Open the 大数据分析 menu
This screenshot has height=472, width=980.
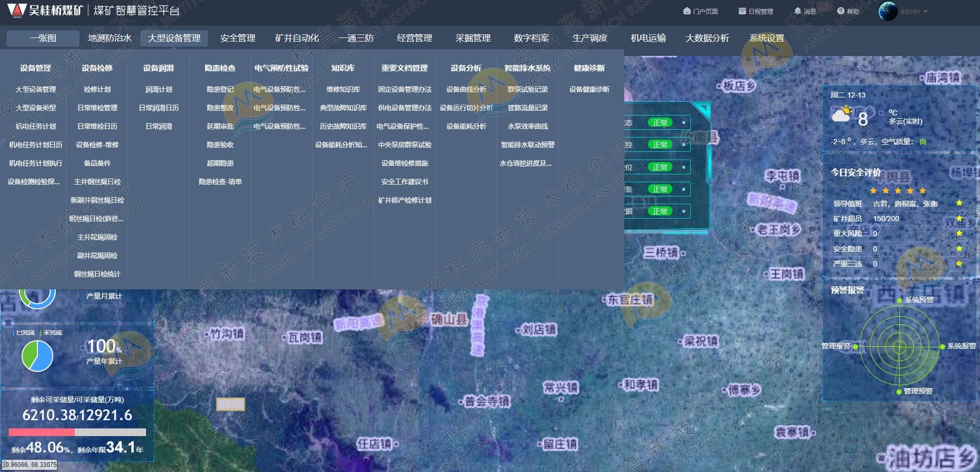click(707, 38)
